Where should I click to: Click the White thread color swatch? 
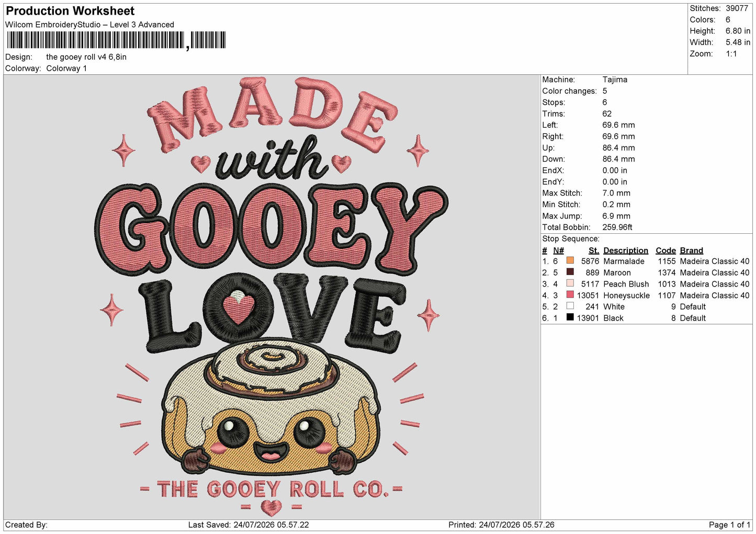[570, 306]
